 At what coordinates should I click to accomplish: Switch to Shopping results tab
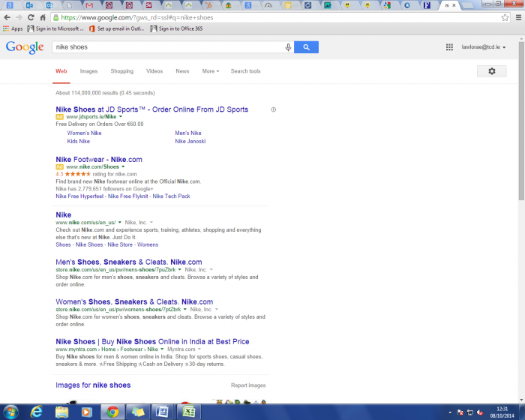tap(121, 71)
